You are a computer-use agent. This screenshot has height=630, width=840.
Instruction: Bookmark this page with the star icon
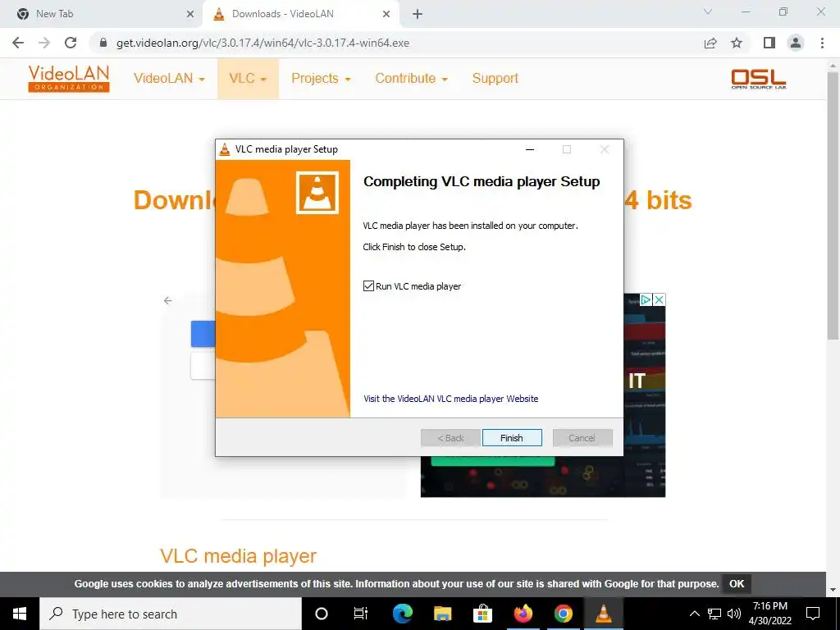click(737, 43)
